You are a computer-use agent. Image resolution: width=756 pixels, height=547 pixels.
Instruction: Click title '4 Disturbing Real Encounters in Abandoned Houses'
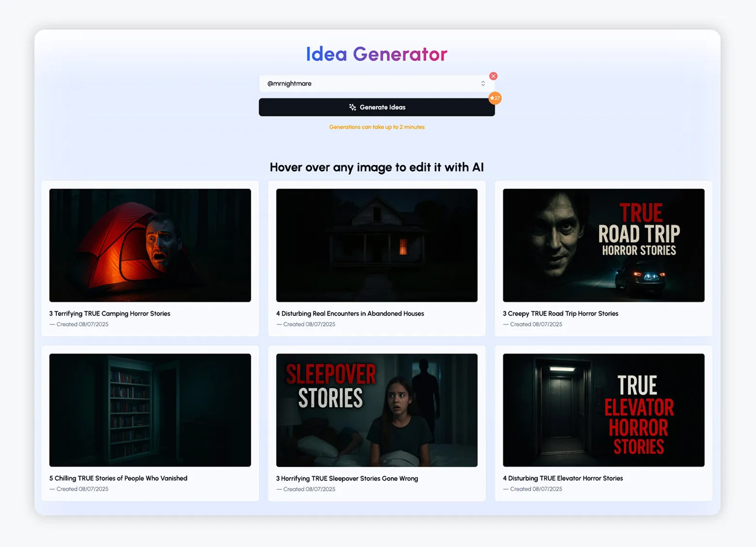(x=350, y=313)
